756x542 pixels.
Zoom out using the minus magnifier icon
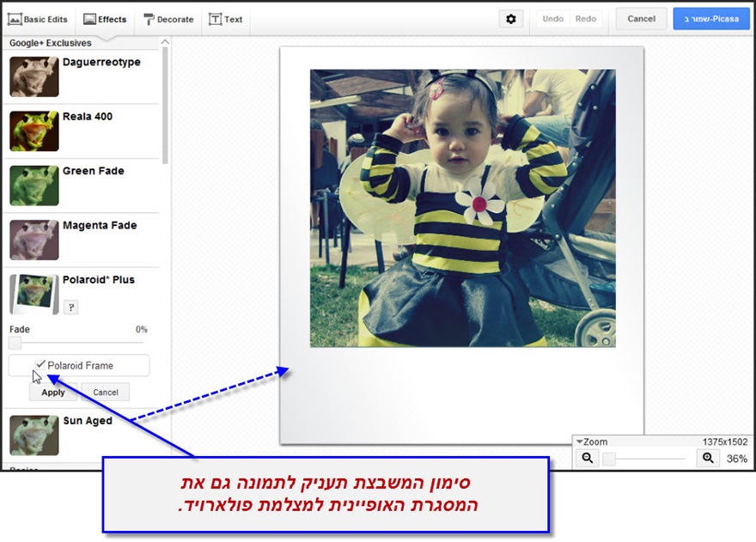pos(586,458)
